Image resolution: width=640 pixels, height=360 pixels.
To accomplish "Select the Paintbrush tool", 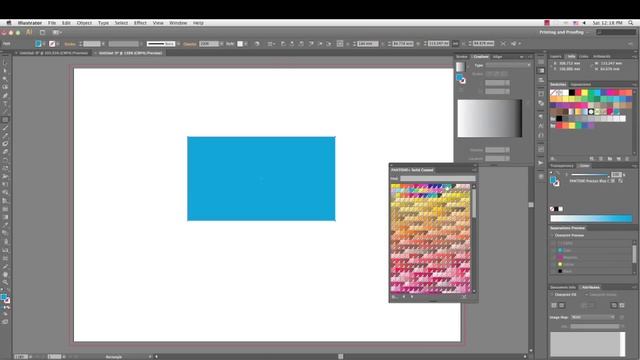I will coord(5,128).
